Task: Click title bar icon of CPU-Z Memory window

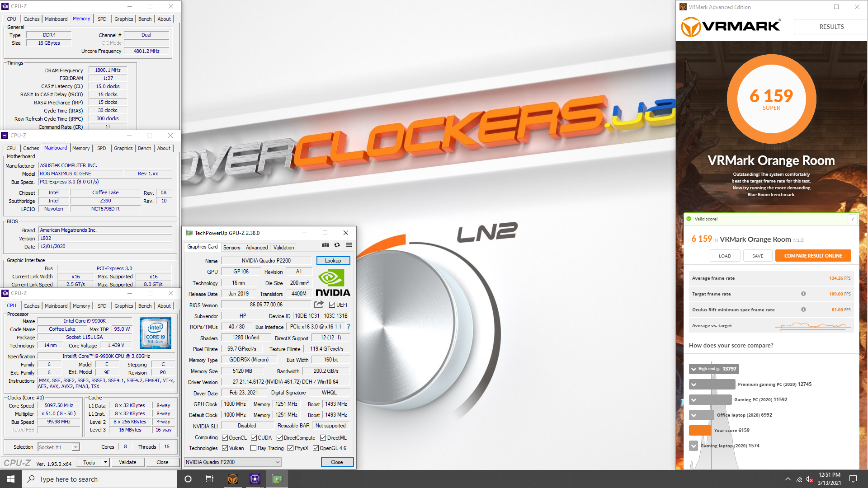Action: pos(5,6)
